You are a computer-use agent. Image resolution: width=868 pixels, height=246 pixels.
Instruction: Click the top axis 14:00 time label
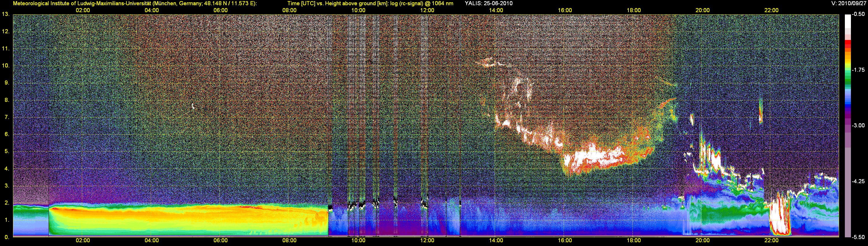(496, 10)
